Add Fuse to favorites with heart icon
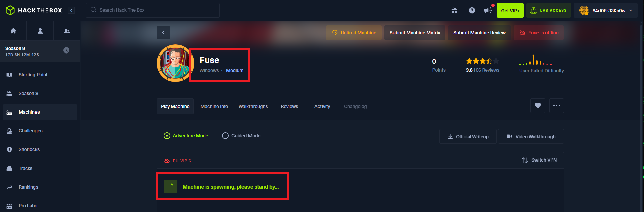This screenshot has width=644, height=212. click(x=538, y=106)
